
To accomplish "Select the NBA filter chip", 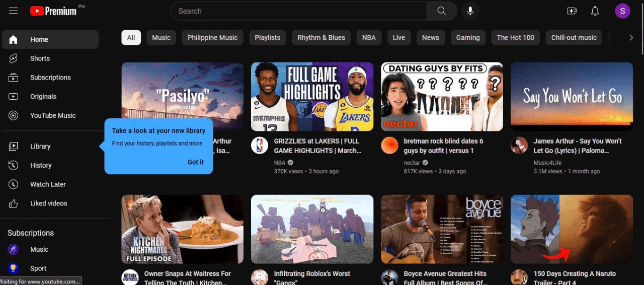I will [369, 37].
